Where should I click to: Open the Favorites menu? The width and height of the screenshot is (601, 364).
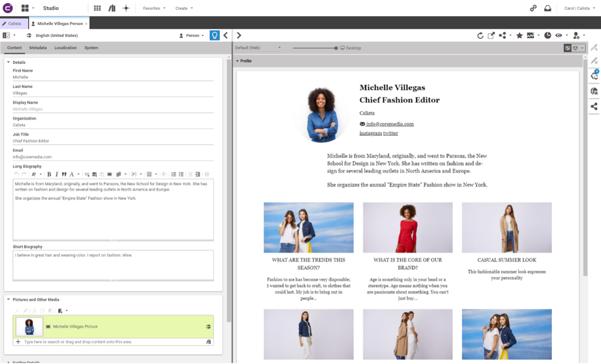click(154, 8)
